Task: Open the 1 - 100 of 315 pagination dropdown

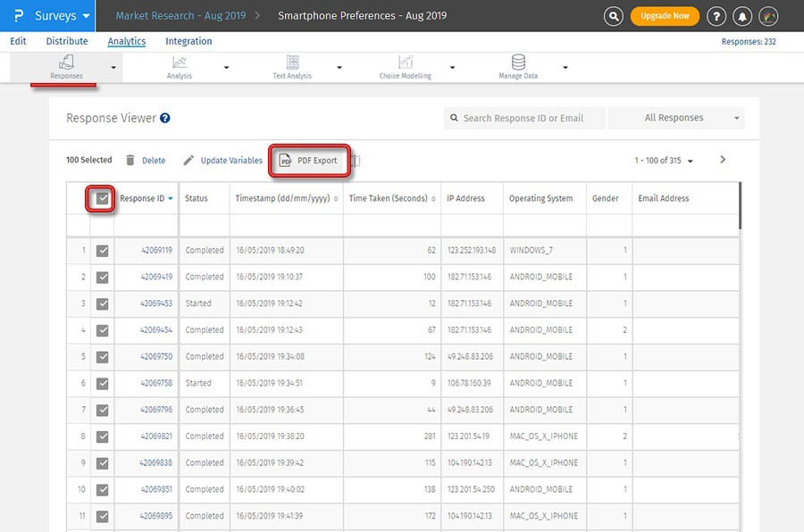Action: tap(664, 161)
